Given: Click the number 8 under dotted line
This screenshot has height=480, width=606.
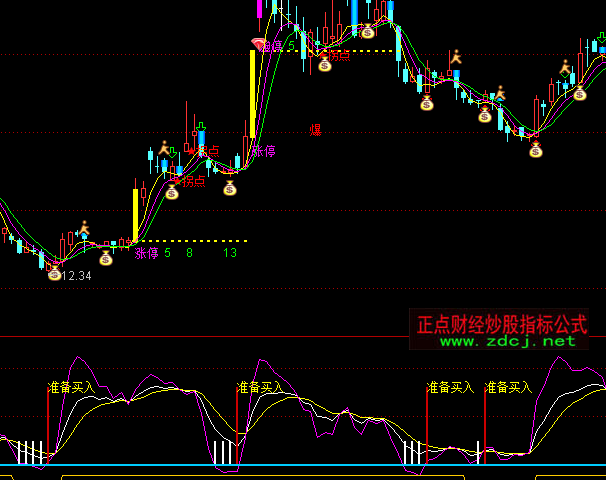Looking at the screenshot, I should (x=189, y=254).
